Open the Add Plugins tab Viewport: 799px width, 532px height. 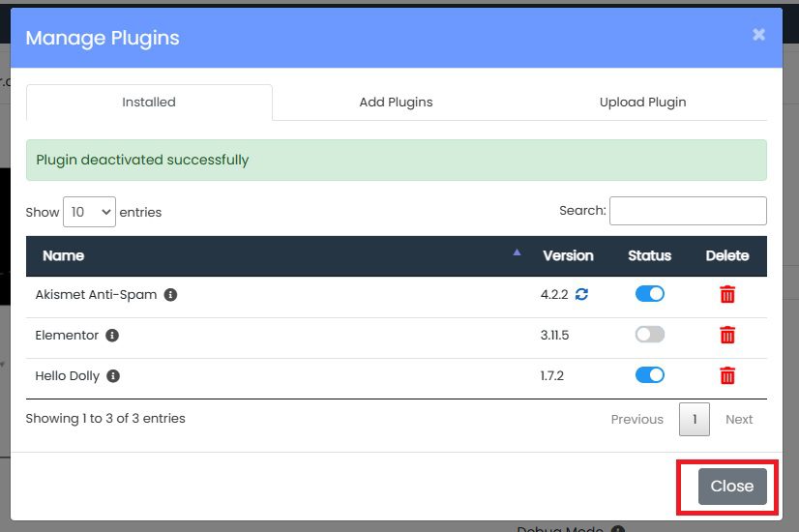[396, 102]
